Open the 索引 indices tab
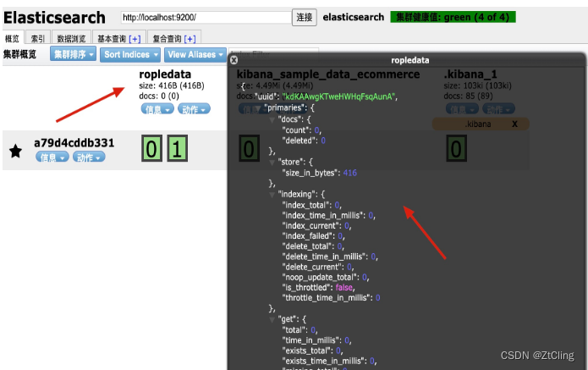Image resolution: width=588 pixels, height=370 pixels. (x=37, y=38)
